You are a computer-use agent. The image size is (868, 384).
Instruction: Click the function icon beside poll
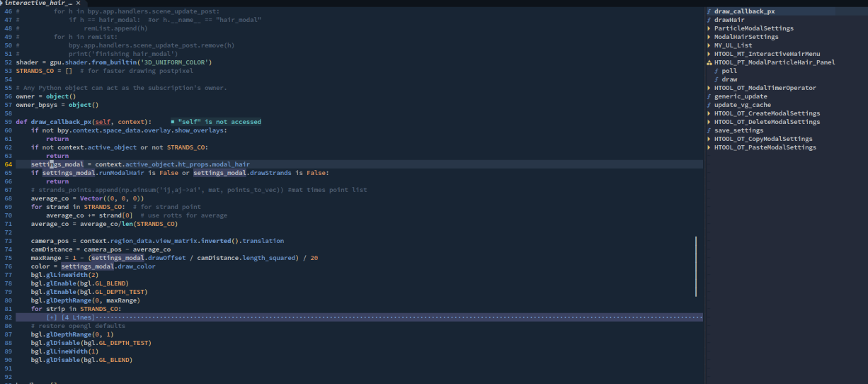point(717,71)
